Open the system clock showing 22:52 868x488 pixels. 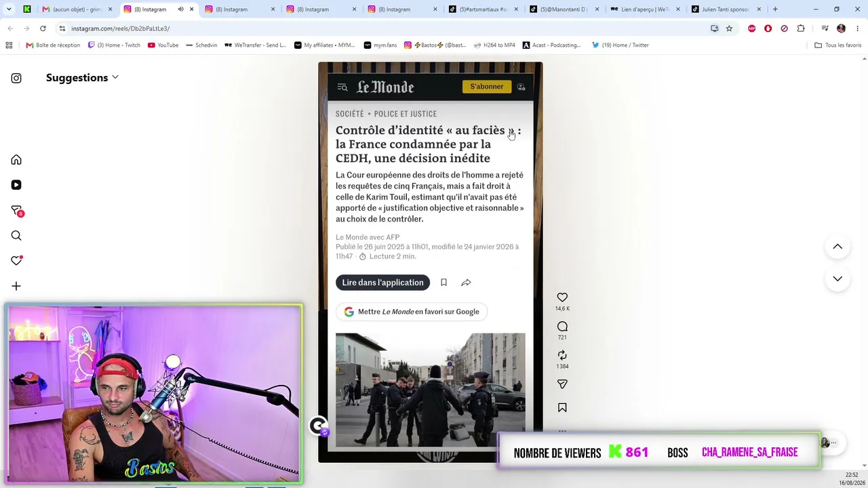[852, 475]
